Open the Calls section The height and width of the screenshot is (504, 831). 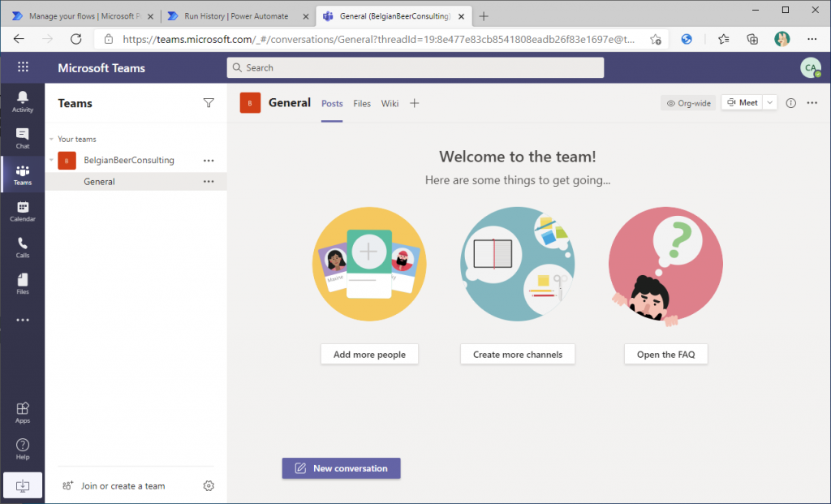point(22,248)
